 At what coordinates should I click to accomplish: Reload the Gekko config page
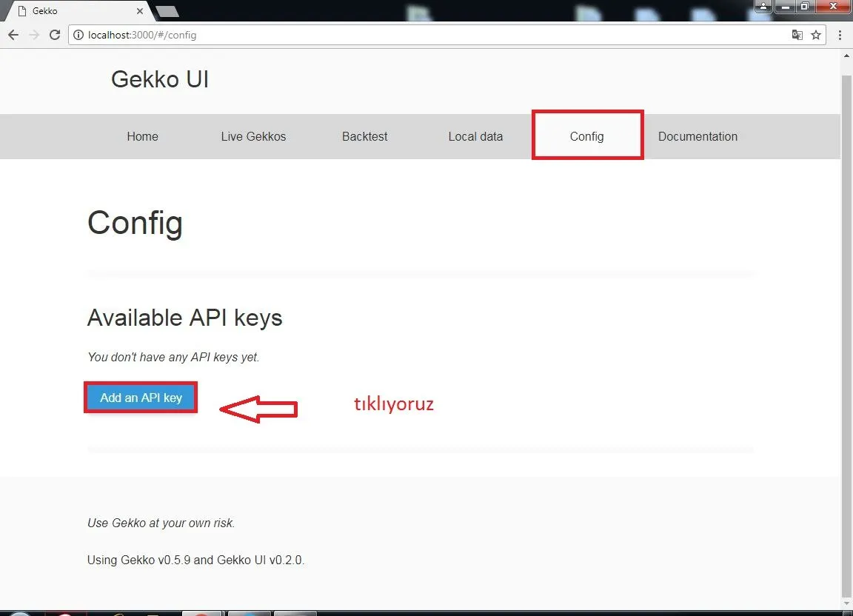(x=54, y=35)
